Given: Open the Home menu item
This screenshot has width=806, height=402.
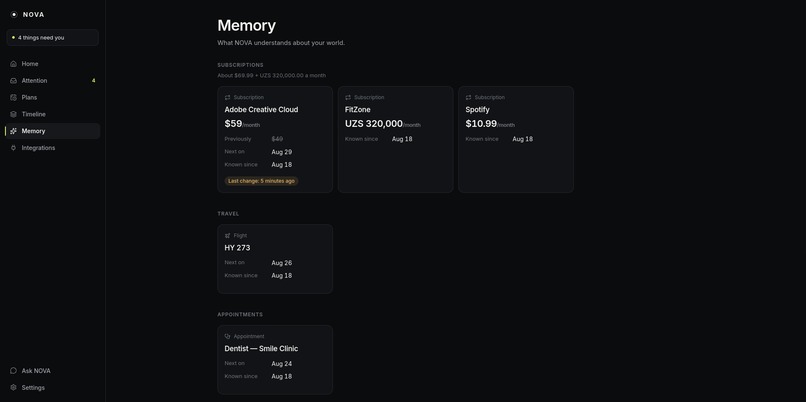Looking at the screenshot, I should coord(52,64).
